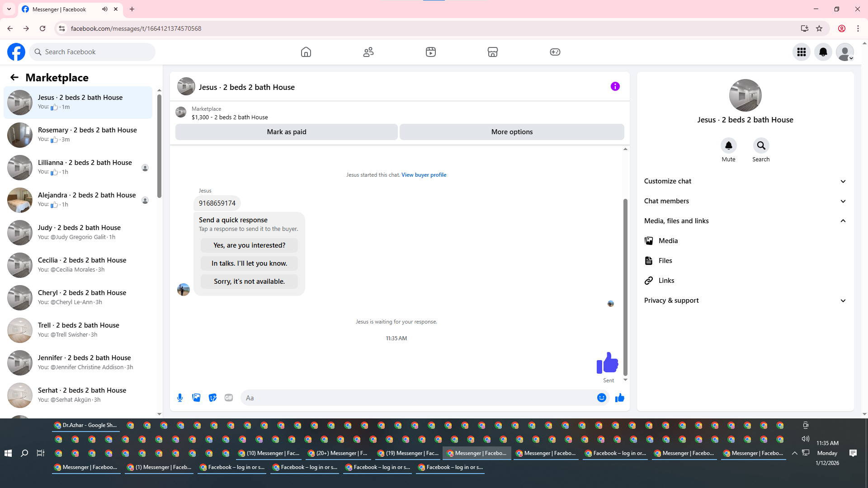Open Facebook Marketplace from the top nav
The image size is (868, 488).
pos(492,52)
